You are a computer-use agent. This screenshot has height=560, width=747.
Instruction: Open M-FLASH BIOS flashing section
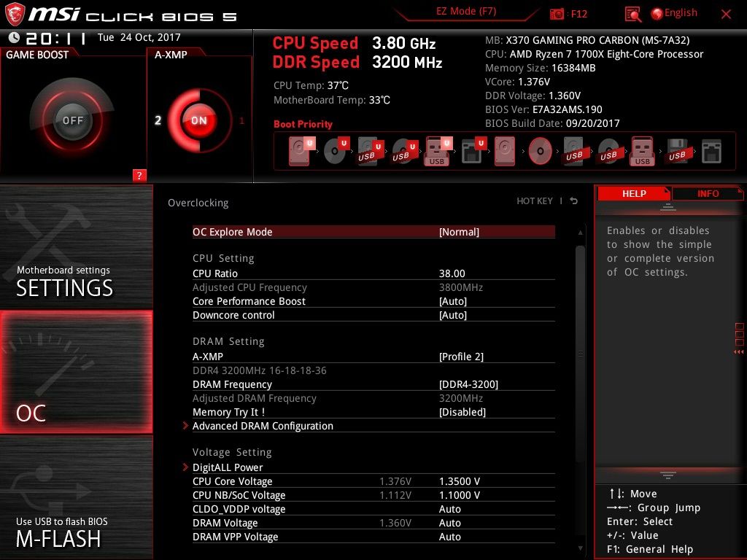76,497
